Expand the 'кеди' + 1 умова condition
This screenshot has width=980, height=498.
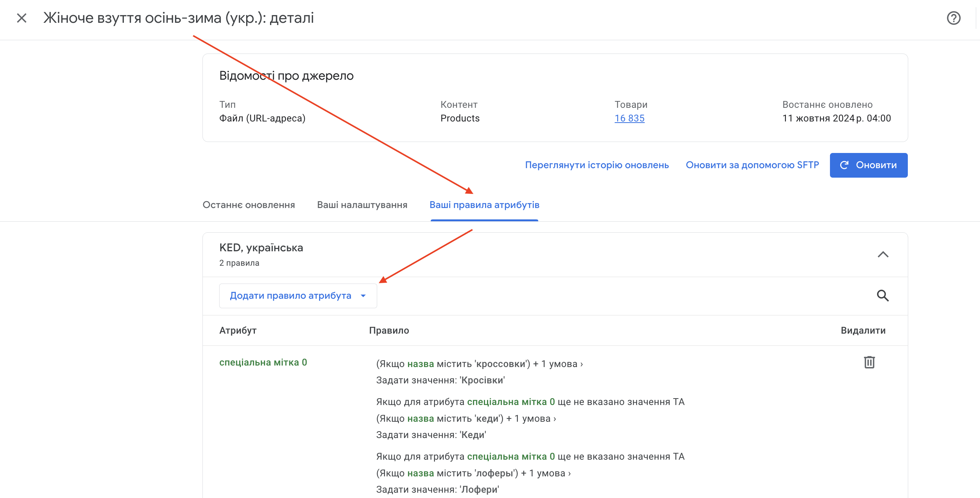point(466,419)
